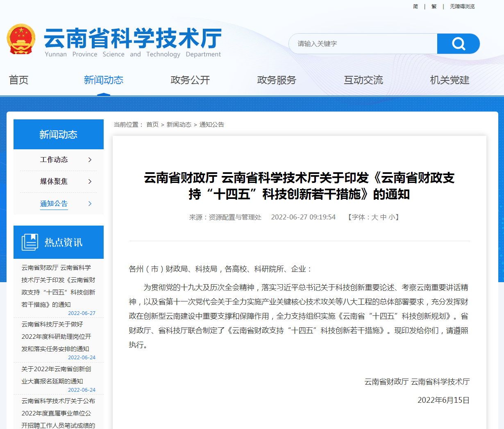Set font size to 大
This screenshot has width=504, height=429.
pos(375,217)
